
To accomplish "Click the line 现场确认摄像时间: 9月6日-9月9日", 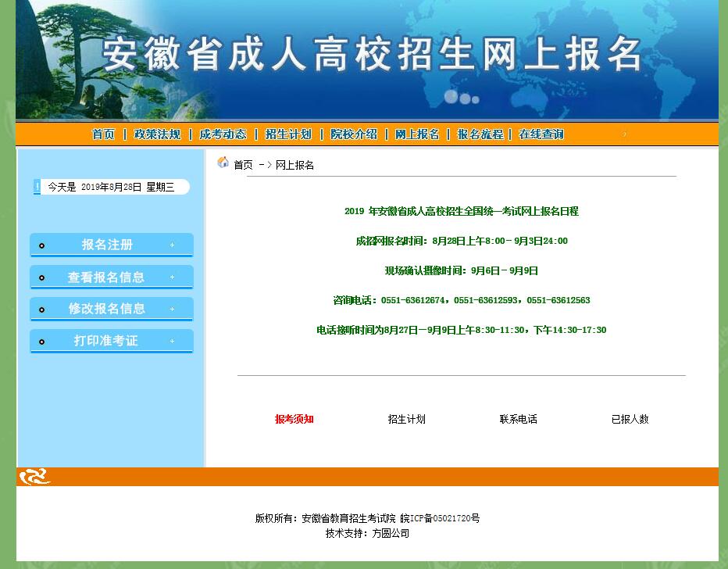I will tap(462, 270).
